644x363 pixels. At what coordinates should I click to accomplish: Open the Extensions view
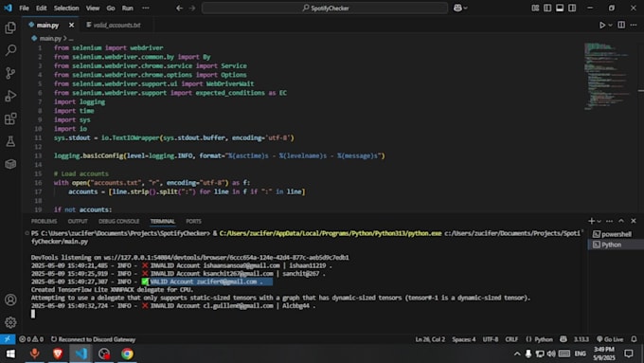point(10,118)
